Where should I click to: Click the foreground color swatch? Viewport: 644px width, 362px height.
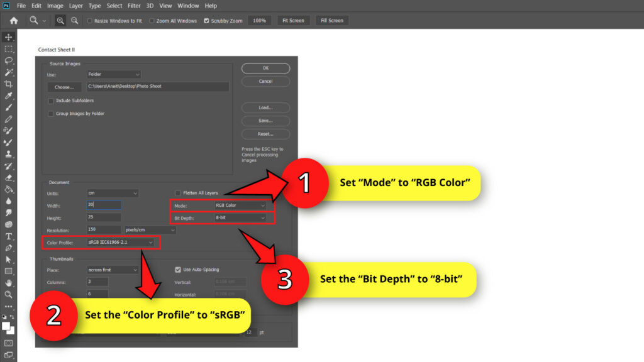(x=6, y=326)
